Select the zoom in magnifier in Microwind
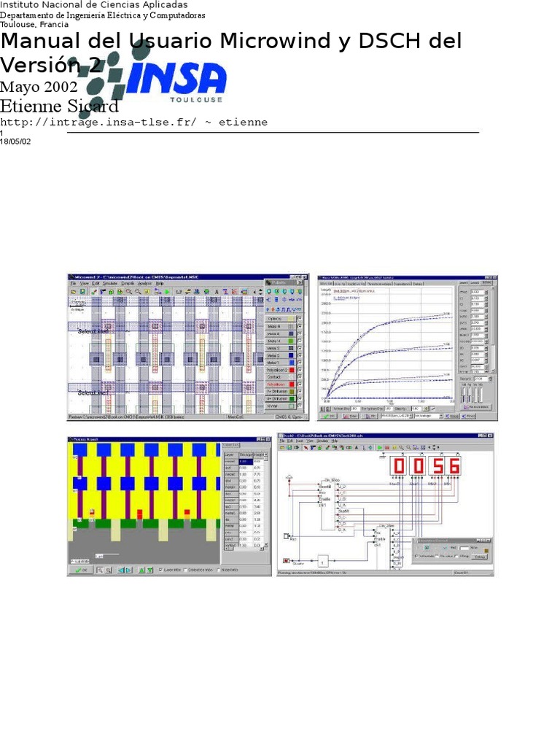 pyautogui.click(x=128, y=292)
